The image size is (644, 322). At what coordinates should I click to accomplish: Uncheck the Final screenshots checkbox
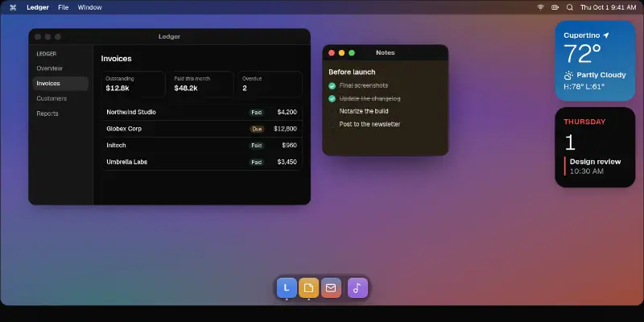[332, 86]
